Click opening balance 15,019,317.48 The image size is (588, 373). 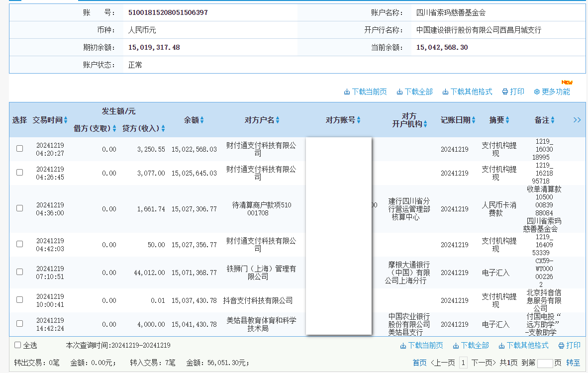tap(154, 48)
